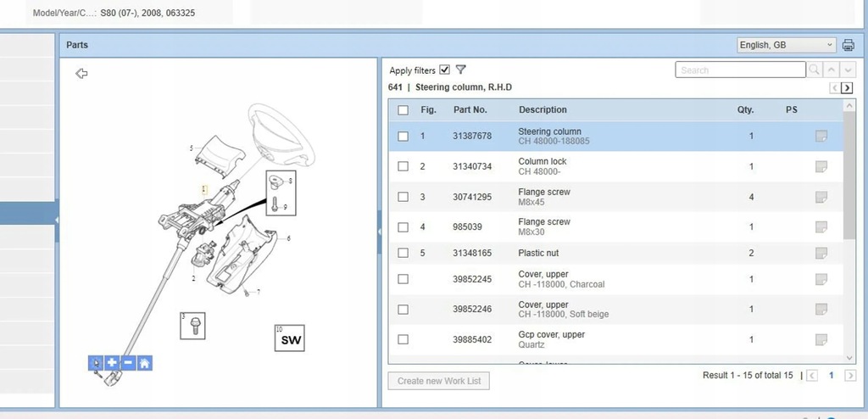Select the Gcp cover, upper description

point(551,334)
